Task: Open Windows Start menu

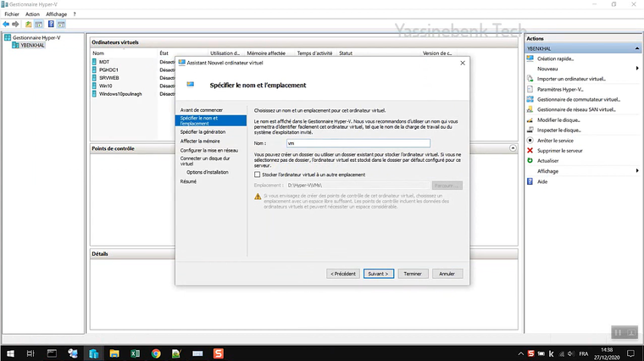Action: [10, 353]
